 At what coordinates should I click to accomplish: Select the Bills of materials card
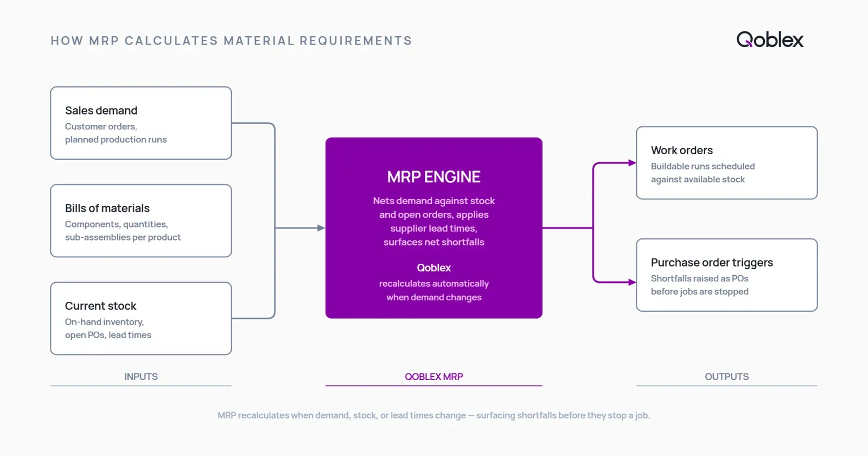pyautogui.click(x=141, y=221)
